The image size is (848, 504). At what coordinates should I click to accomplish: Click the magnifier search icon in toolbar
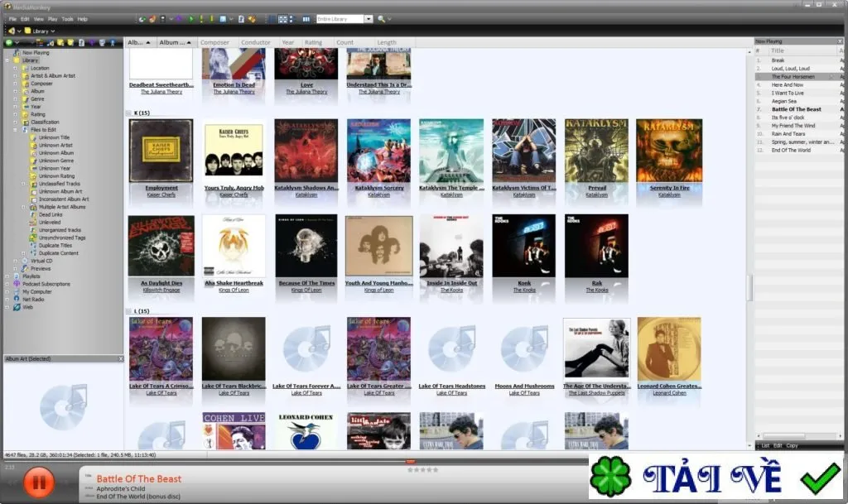pyautogui.click(x=381, y=19)
